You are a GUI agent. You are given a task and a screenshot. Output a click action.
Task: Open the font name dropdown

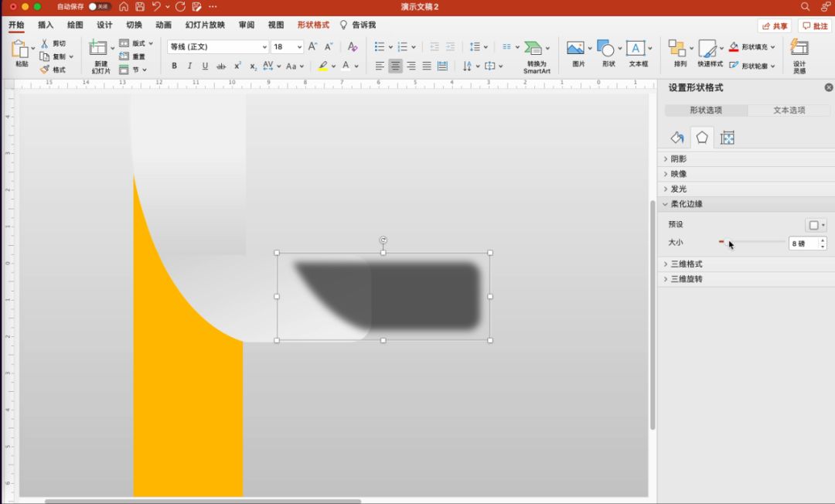tap(264, 47)
